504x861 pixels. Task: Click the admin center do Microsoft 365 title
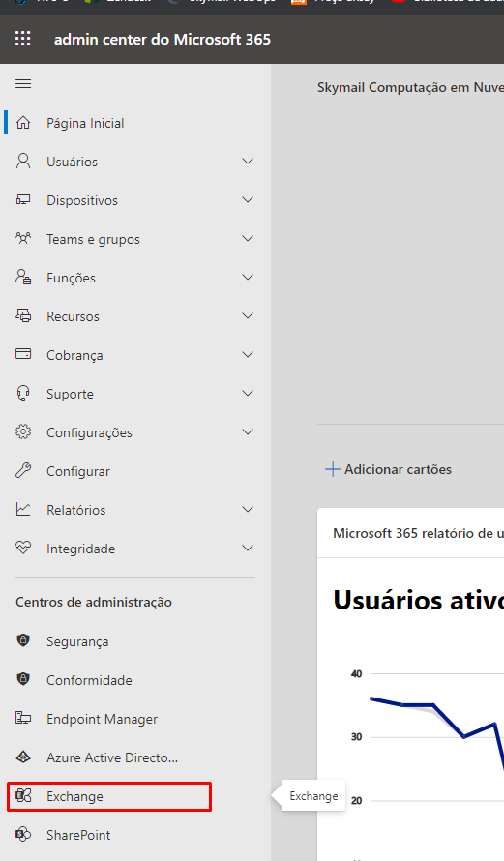(x=163, y=40)
